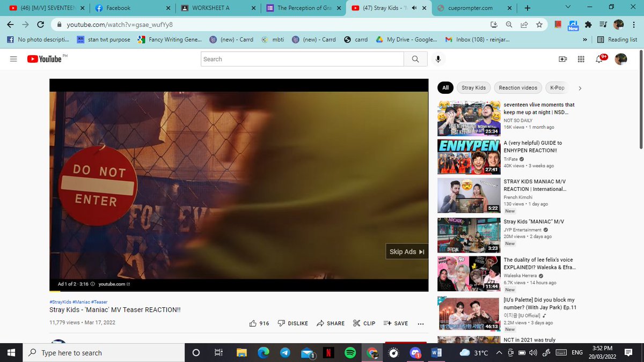644x362 pixels.
Task: Open Microsoft Word from the taskbar
Action: [x=437, y=352]
